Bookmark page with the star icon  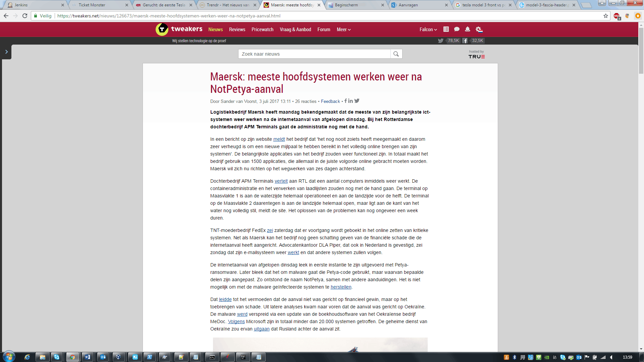pyautogui.click(x=605, y=16)
